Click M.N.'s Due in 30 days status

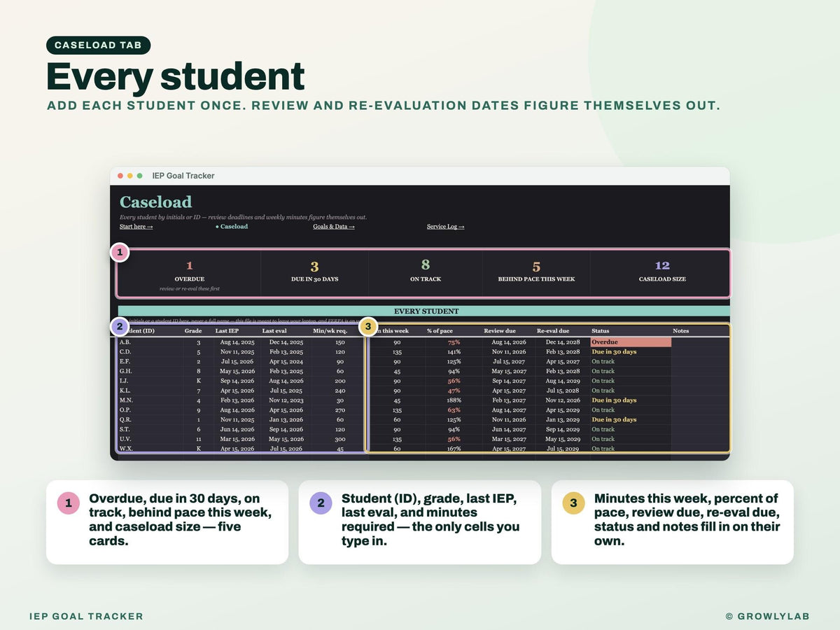click(x=614, y=400)
